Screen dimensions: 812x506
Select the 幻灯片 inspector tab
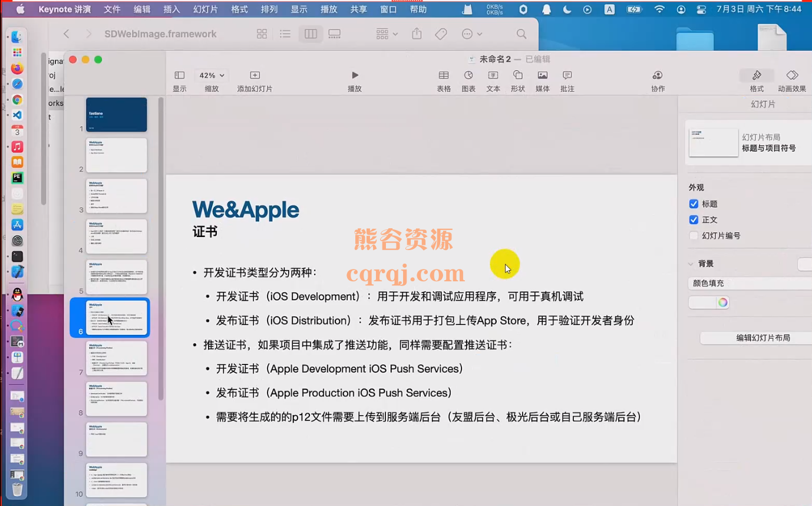click(x=763, y=104)
